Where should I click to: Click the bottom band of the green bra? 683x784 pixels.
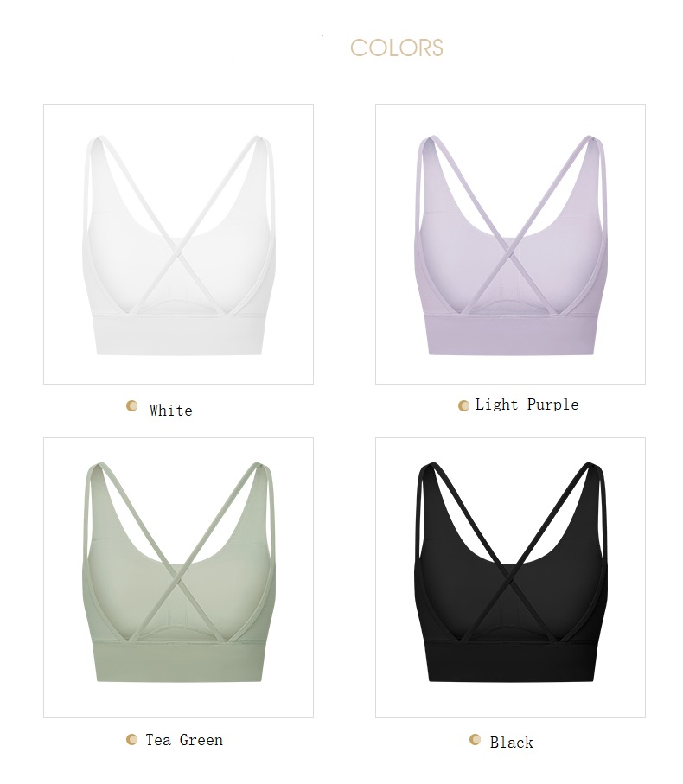click(179, 661)
